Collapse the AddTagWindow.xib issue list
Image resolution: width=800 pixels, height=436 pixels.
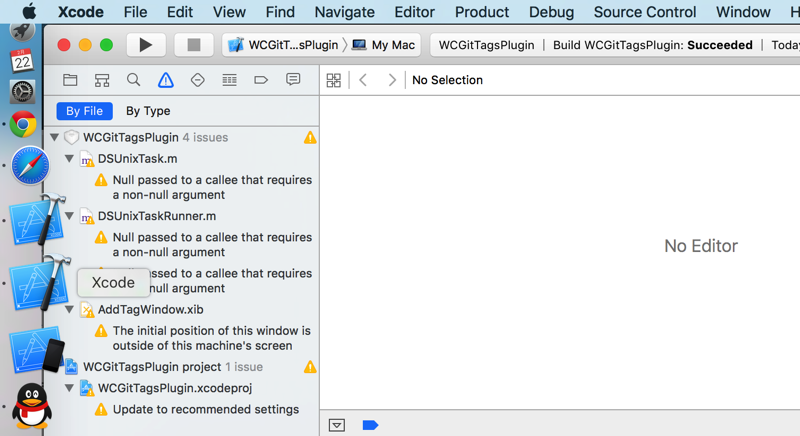[x=69, y=310]
